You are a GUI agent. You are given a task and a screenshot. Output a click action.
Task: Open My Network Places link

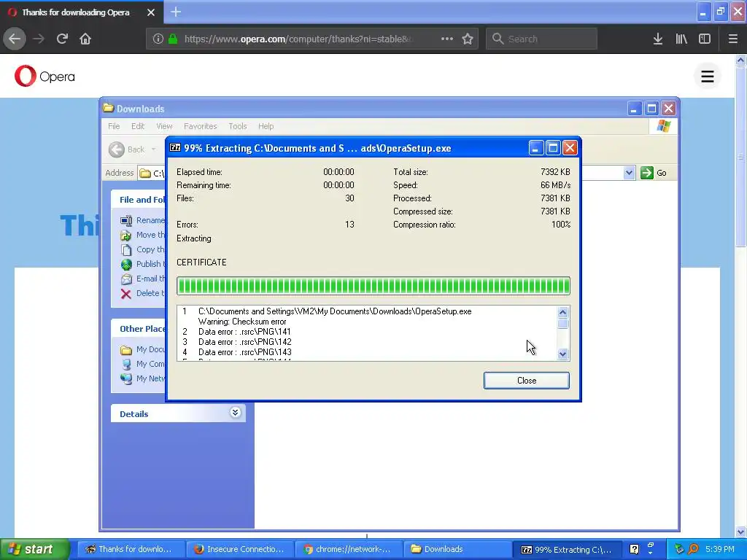[150, 378]
